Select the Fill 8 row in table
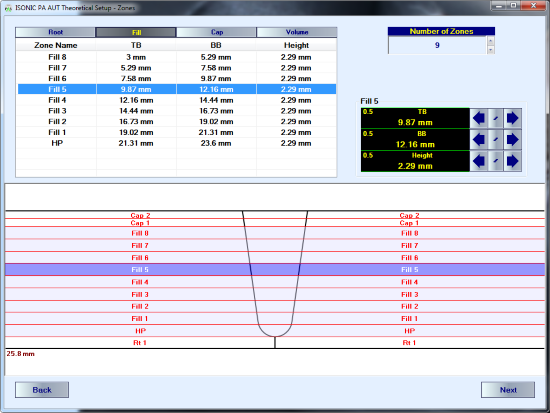Image resolution: width=550 pixels, height=413 pixels. coord(177,57)
